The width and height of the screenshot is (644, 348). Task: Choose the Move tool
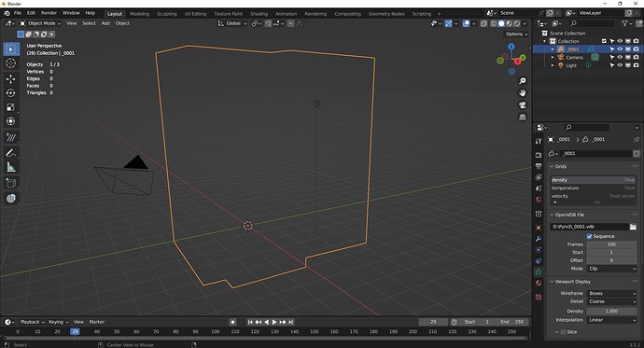coord(11,78)
